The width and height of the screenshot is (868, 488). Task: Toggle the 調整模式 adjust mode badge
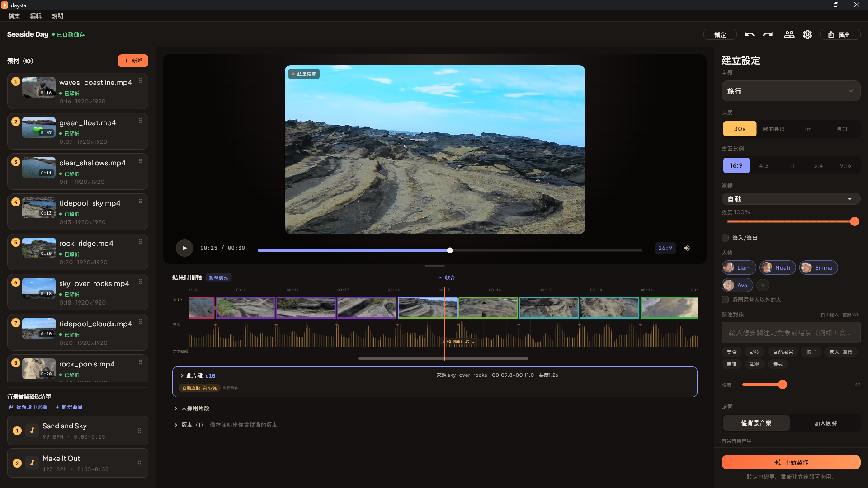coord(219,277)
